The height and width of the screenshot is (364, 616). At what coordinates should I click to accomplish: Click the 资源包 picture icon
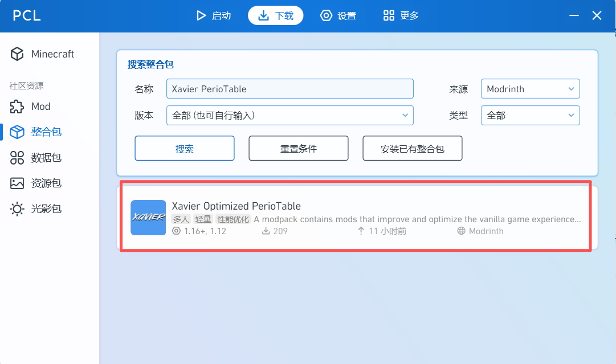tap(17, 183)
